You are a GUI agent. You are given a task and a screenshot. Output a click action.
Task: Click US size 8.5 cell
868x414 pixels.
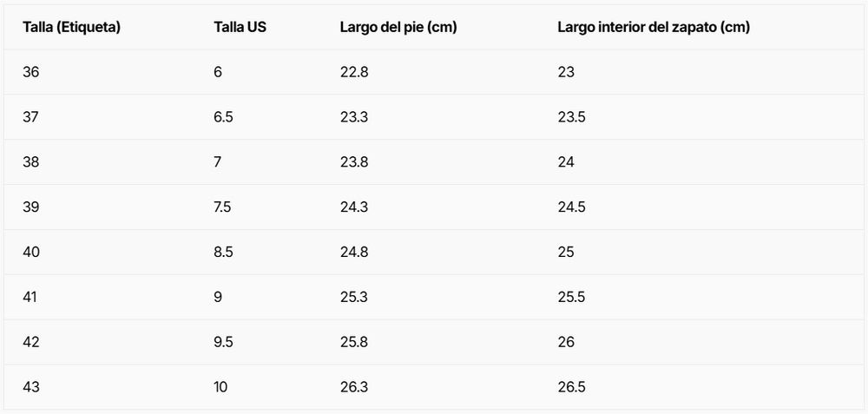click(223, 252)
